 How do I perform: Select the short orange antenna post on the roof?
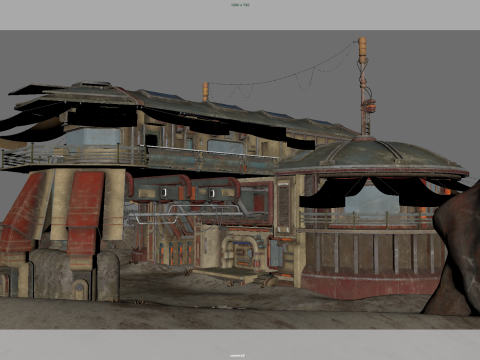[205, 92]
